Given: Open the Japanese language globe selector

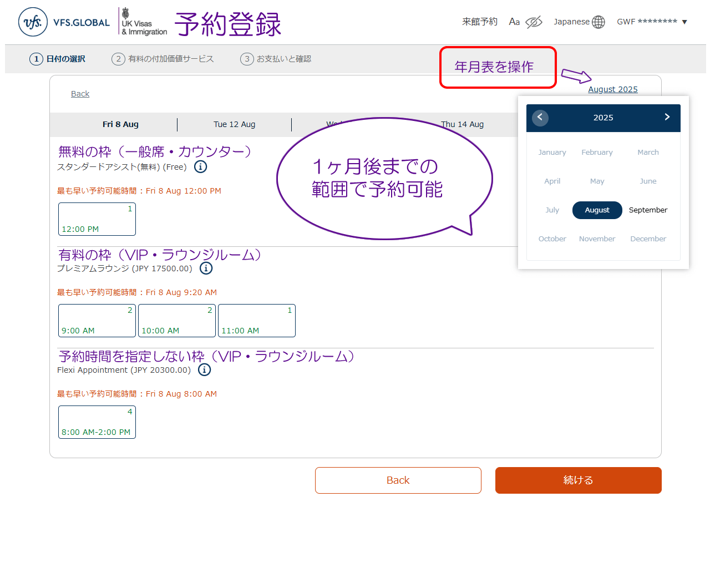Looking at the screenshot, I should pos(598,22).
